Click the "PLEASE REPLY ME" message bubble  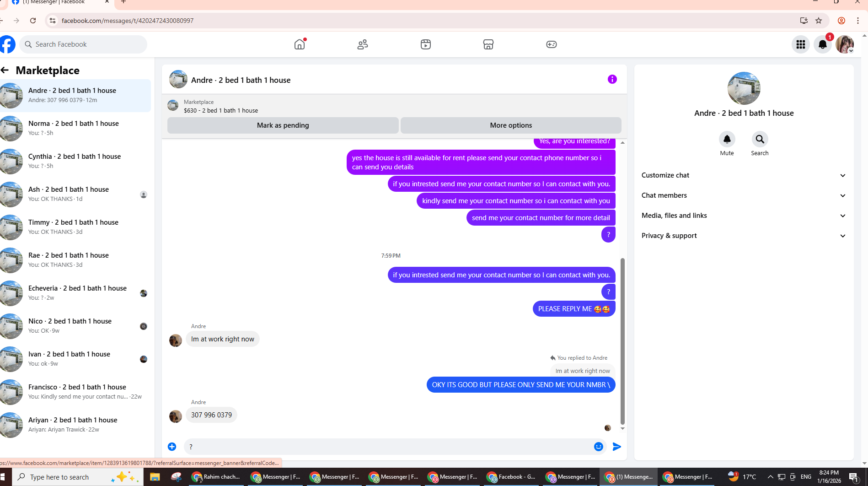[574, 309]
